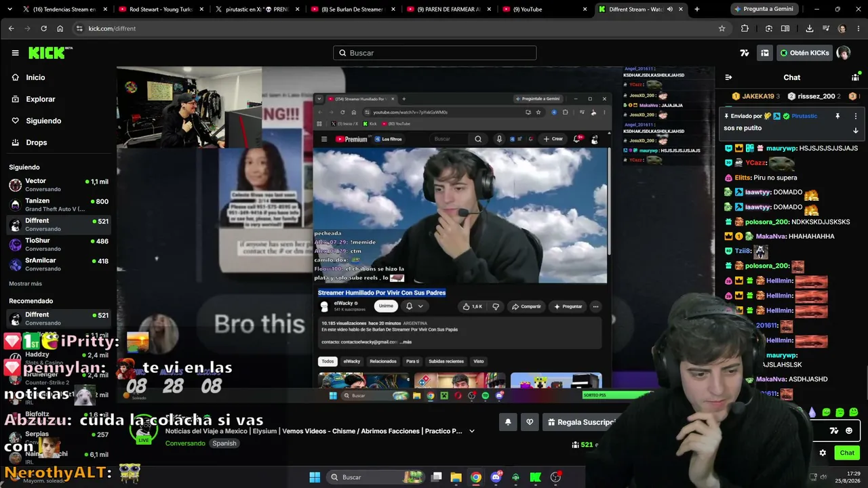Click the Conversando category link
Image resolution: width=868 pixels, height=488 pixels.
(x=185, y=443)
